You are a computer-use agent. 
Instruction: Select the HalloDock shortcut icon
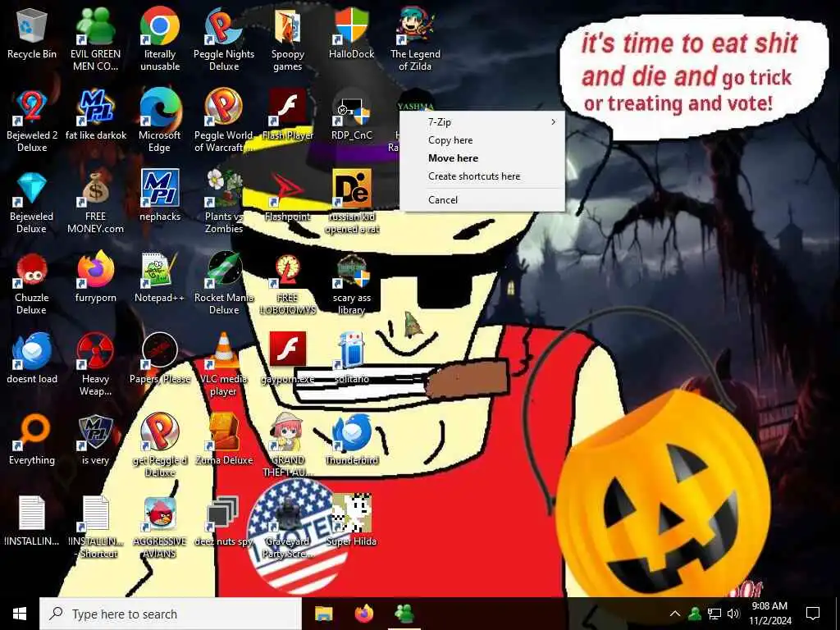(x=352, y=27)
